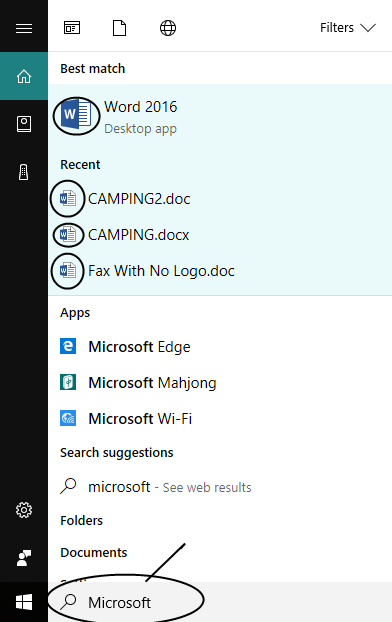Click the Microsoft Edge icon
This screenshot has width=392, height=622.
(68, 346)
